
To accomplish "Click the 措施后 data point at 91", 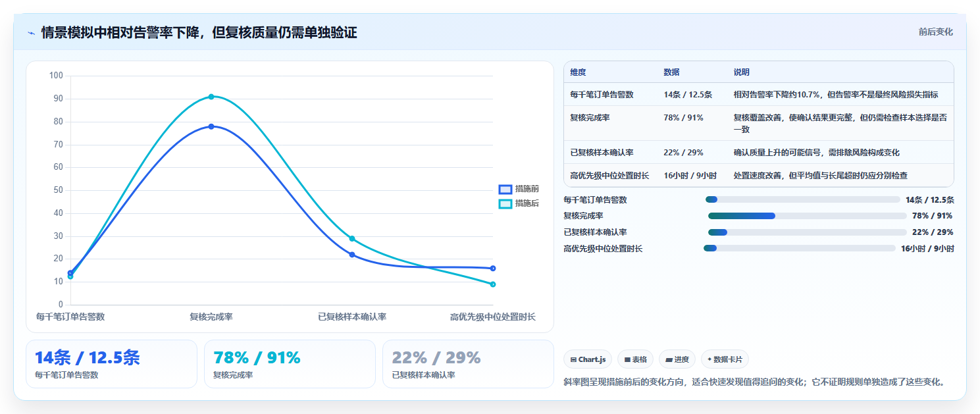I will click(x=211, y=97).
